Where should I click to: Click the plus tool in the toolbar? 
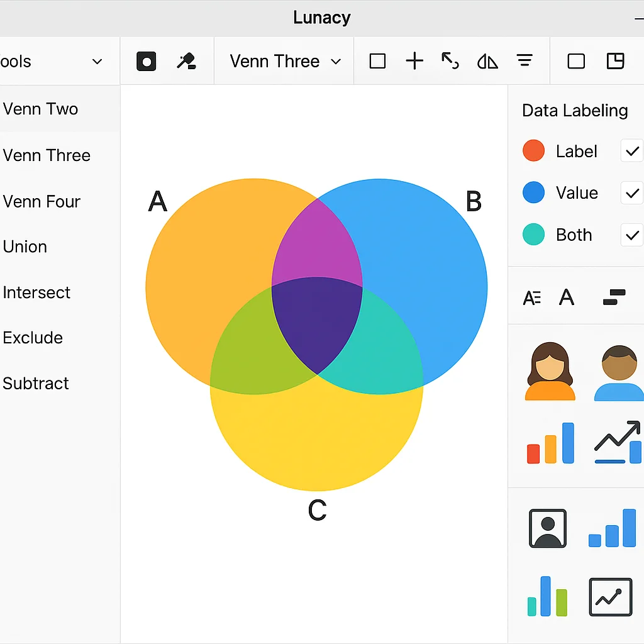click(414, 61)
